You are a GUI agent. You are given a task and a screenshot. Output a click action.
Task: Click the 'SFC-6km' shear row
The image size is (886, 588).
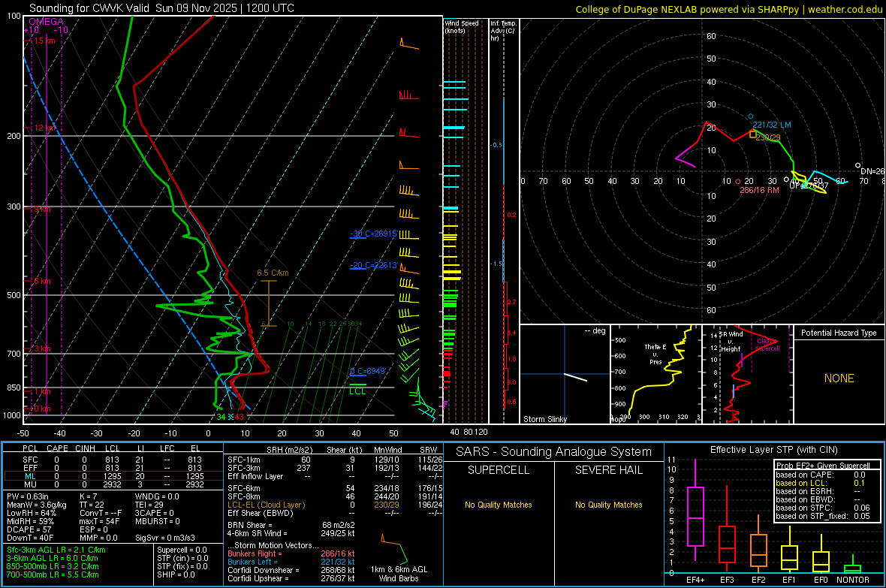click(335, 488)
